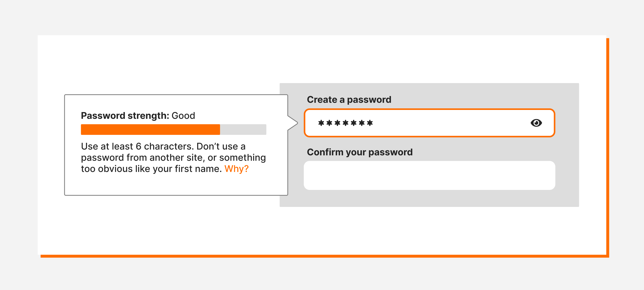644x290 pixels.
Task: Click the "Use at least 6 characters" sentence
Action: [x=137, y=146]
